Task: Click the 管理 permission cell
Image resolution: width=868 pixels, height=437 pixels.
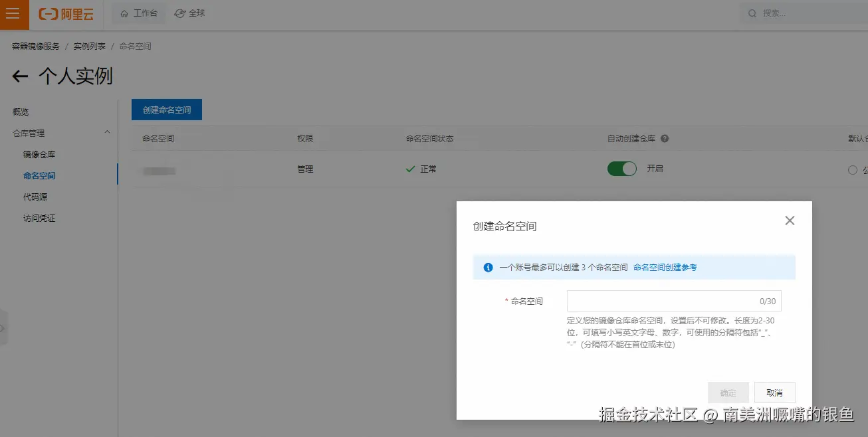Action: click(x=305, y=169)
